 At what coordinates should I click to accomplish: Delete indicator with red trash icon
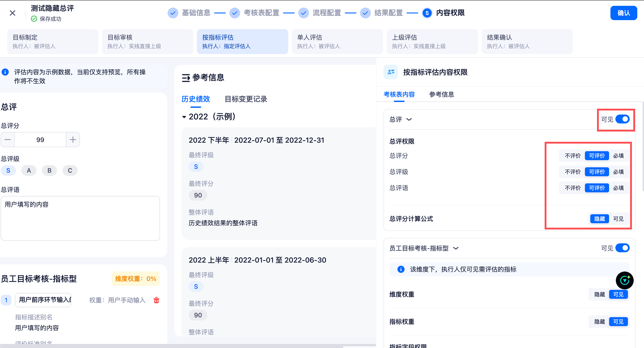point(156,300)
